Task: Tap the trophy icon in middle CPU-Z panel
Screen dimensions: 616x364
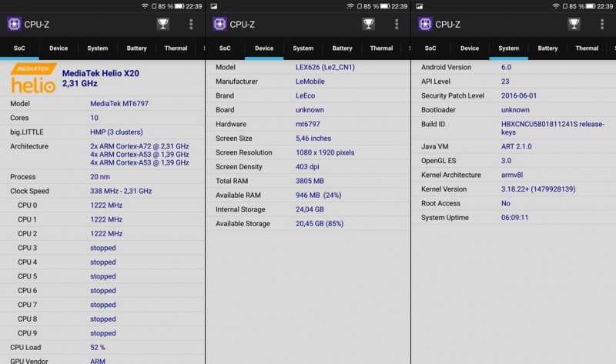Action: pyautogui.click(x=368, y=25)
